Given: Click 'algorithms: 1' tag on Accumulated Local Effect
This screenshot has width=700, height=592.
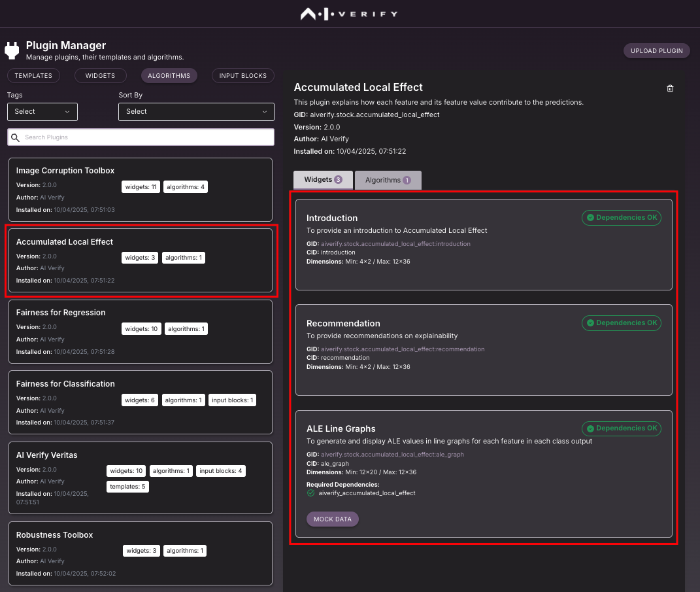Looking at the screenshot, I should pyautogui.click(x=184, y=258).
